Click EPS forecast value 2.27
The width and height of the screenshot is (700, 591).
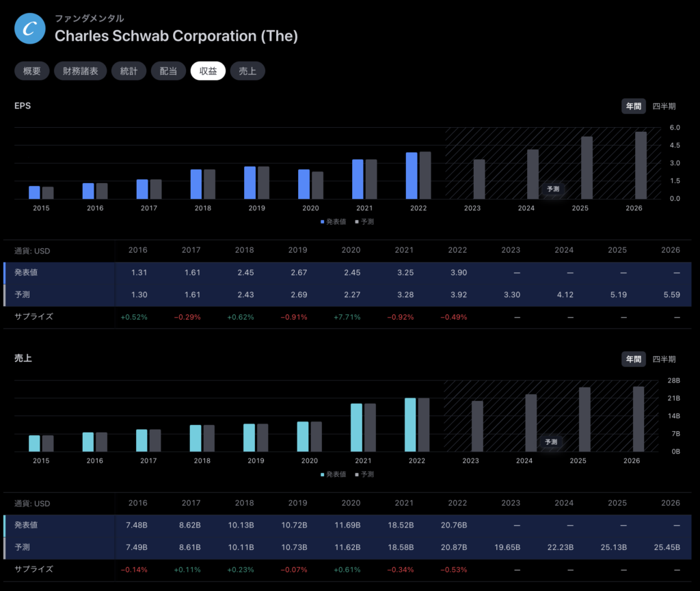coord(352,295)
